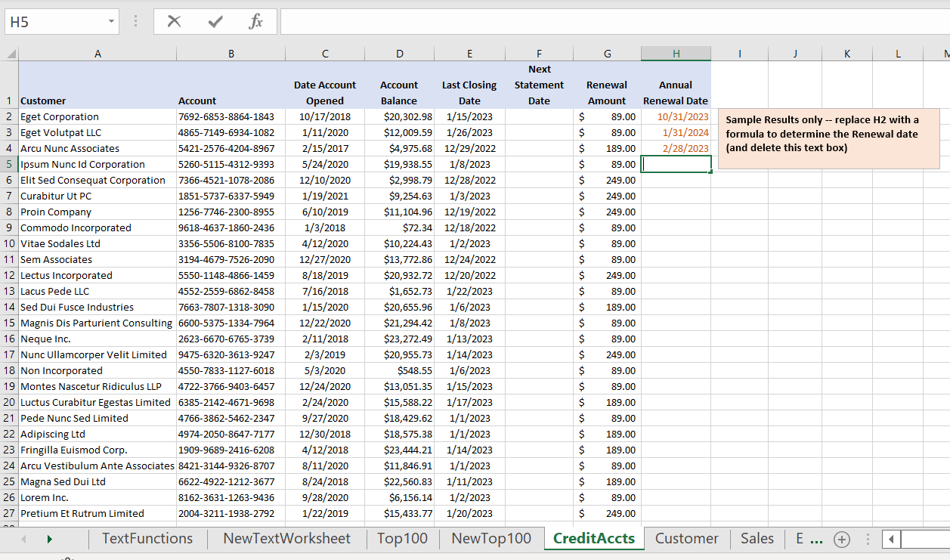The image size is (950, 560).
Task: Switch to the TextFunctions sheet tab
Action: pyautogui.click(x=147, y=539)
